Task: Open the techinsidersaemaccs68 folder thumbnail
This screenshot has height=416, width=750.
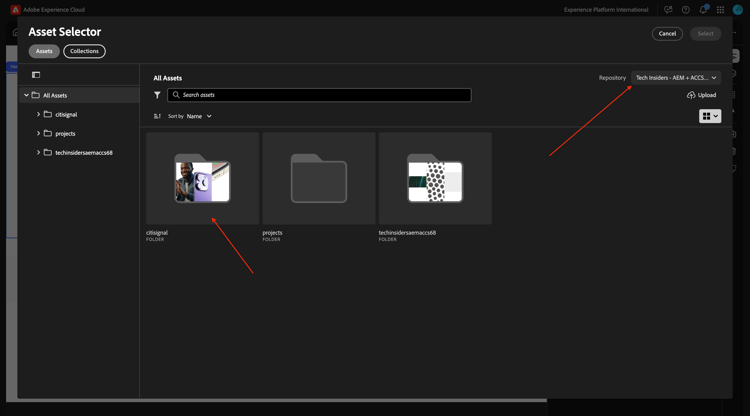Action: click(x=435, y=178)
